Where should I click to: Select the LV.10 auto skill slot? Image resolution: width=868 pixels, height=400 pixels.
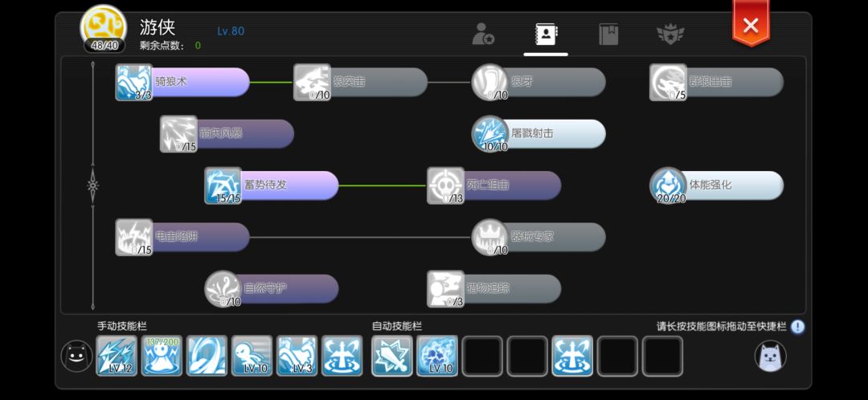437,356
